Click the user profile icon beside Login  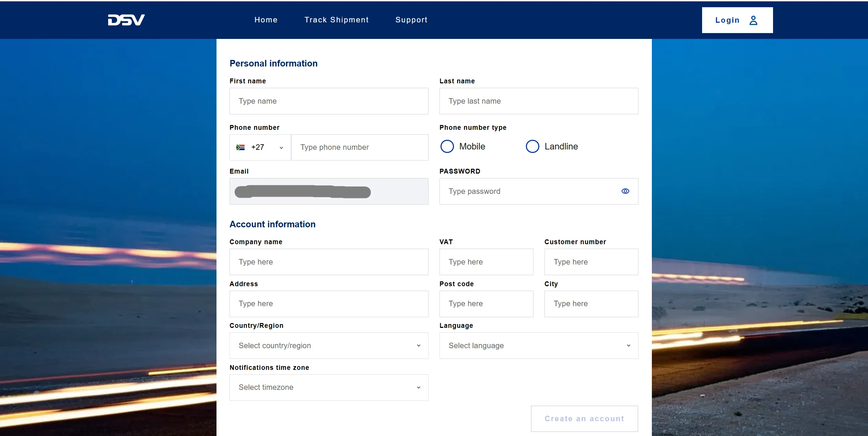[x=753, y=20]
